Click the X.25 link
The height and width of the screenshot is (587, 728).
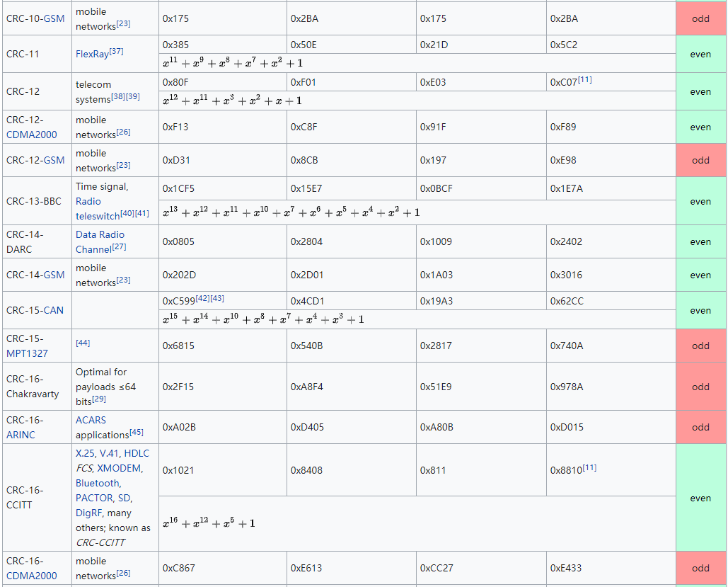click(x=86, y=453)
